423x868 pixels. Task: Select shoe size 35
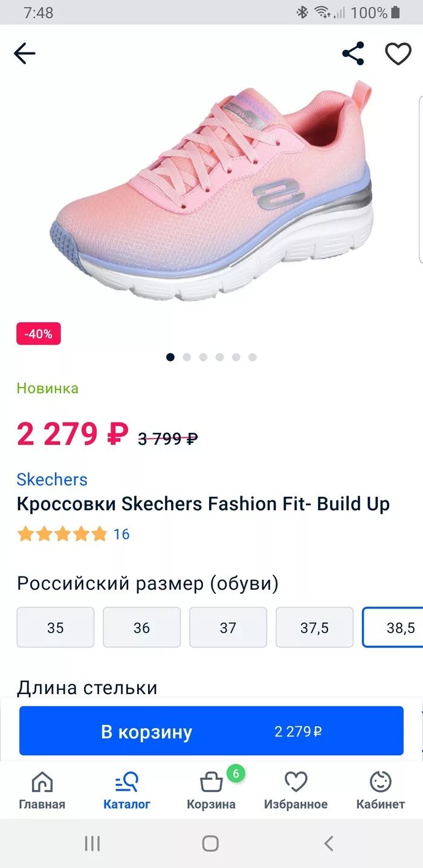[56, 627]
